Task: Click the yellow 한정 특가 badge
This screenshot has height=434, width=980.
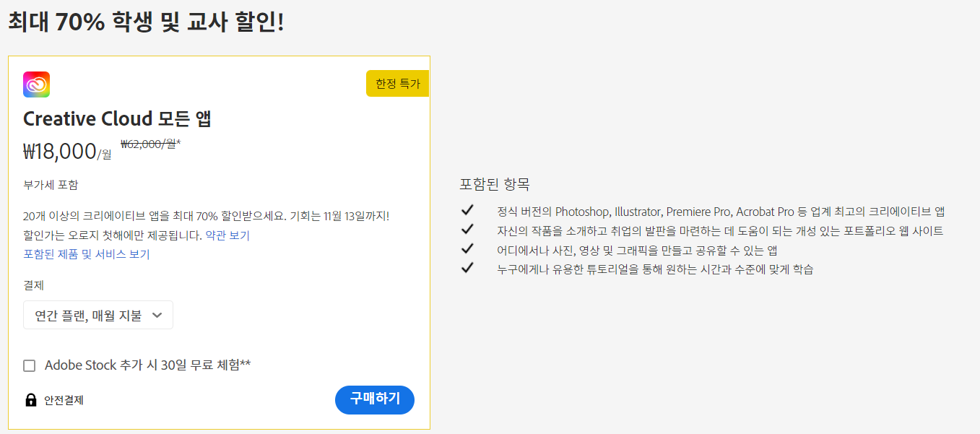Action: pos(398,84)
